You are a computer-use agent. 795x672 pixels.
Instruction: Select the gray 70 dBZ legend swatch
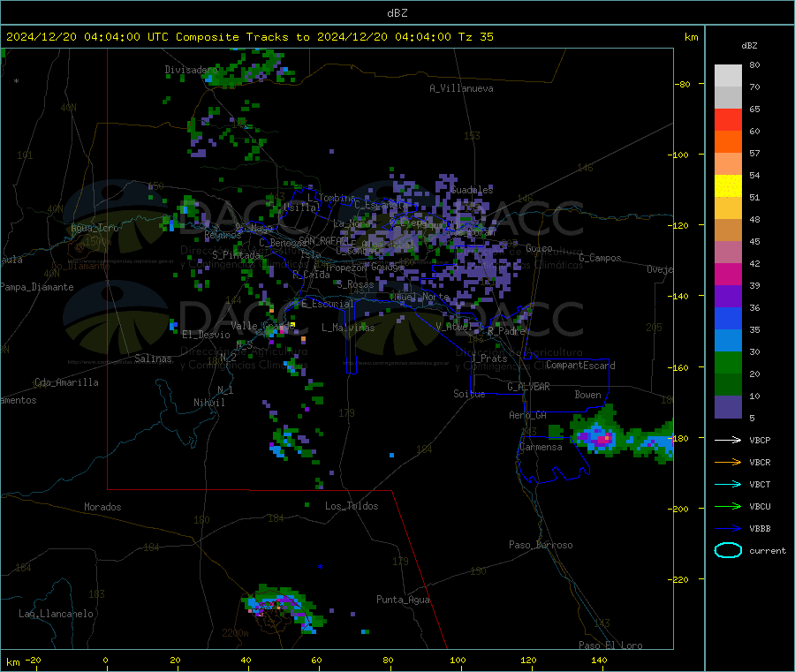[728, 98]
